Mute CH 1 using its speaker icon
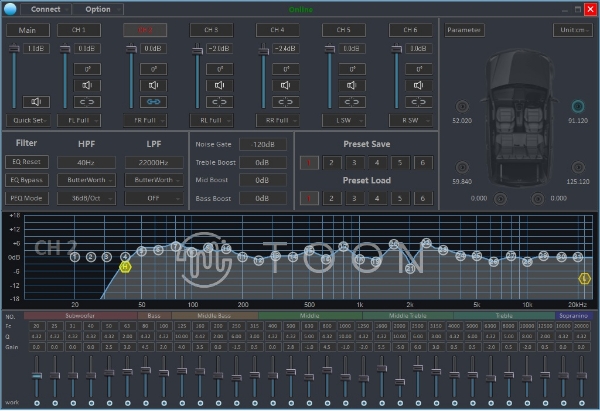 click(x=87, y=84)
